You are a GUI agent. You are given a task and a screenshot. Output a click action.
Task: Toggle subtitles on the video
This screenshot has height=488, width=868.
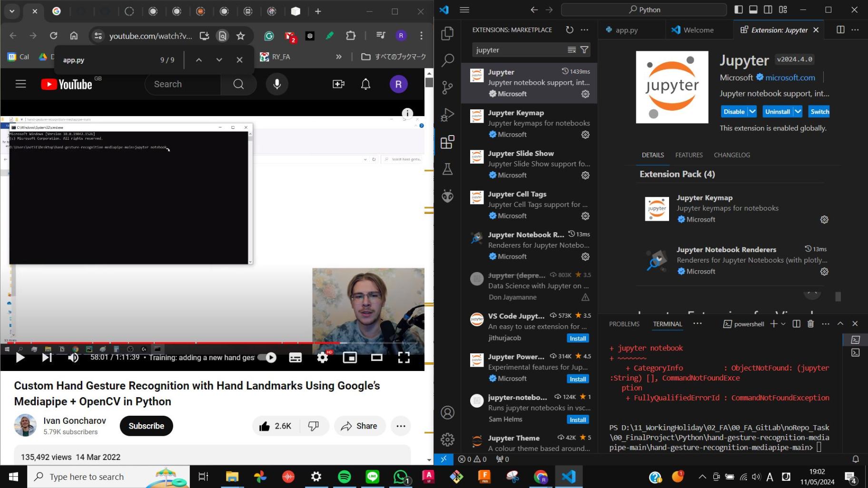(x=295, y=357)
